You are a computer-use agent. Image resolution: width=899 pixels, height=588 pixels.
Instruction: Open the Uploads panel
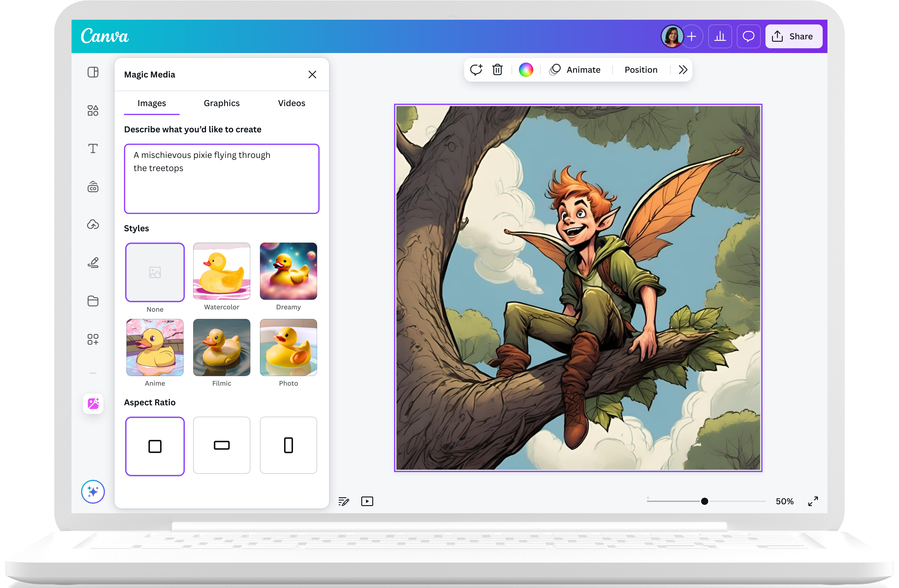92,225
